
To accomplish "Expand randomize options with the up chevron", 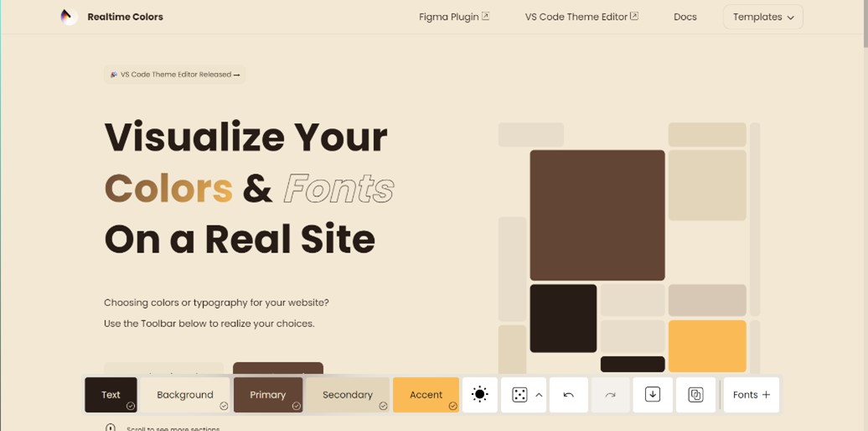I will tap(539, 395).
